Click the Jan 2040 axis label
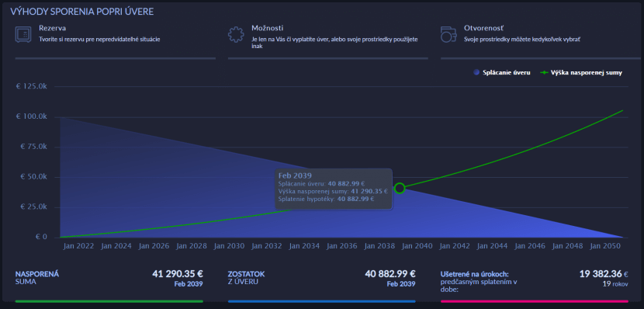The height and width of the screenshot is (309, 644). 417,245
